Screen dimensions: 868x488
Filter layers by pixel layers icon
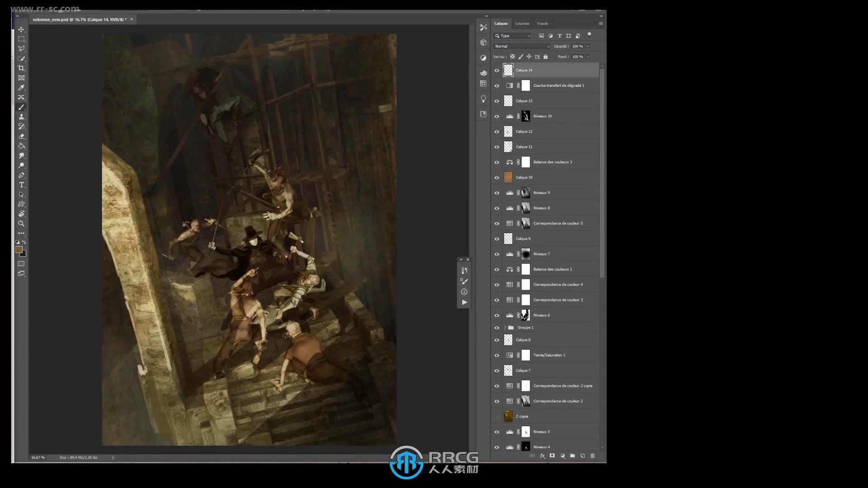point(541,36)
